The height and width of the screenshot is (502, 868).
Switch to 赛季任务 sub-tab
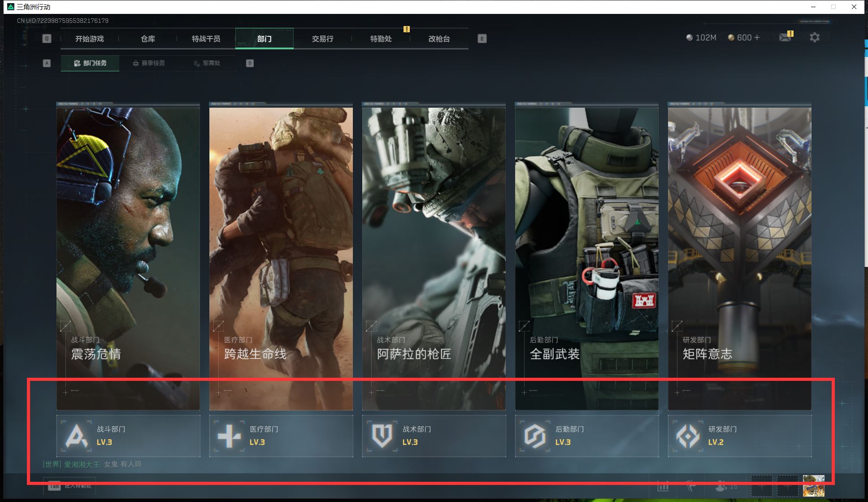[x=149, y=63]
